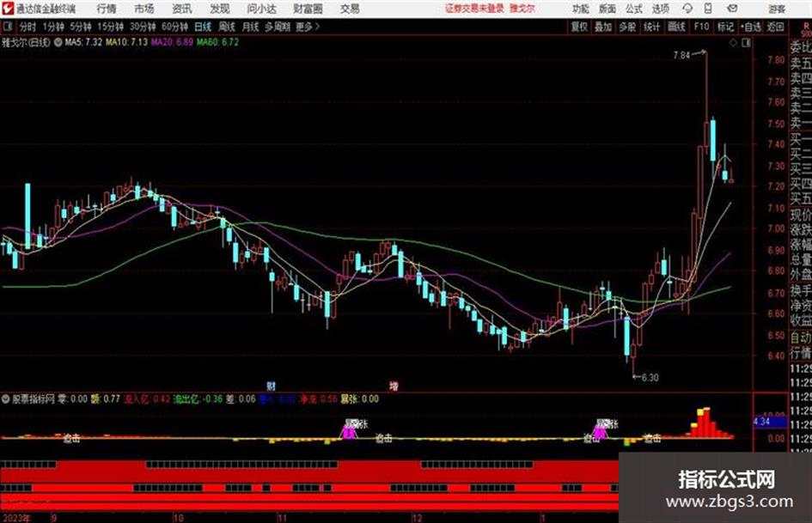
Task: Open the mobile phone icon
Action: (708, 9)
